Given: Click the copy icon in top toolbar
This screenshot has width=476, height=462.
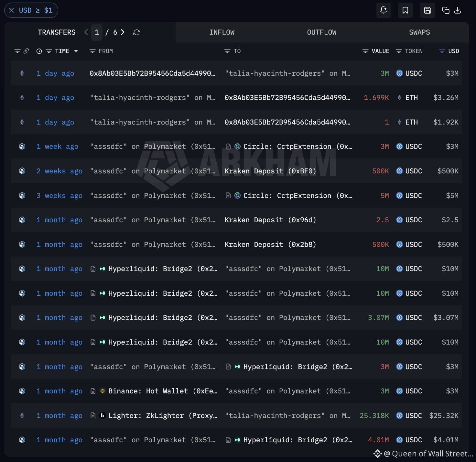Looking at the screenshot, I should coord(446,10).
